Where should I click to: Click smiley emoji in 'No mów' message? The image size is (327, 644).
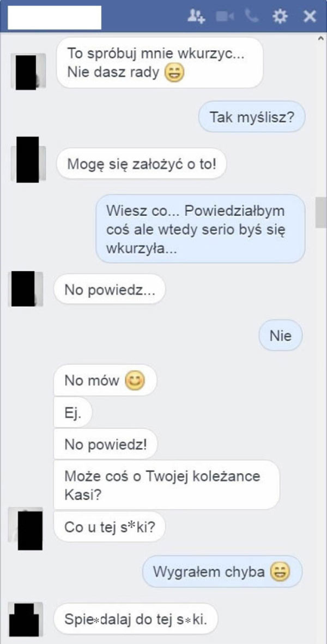(x=135, y=381)
